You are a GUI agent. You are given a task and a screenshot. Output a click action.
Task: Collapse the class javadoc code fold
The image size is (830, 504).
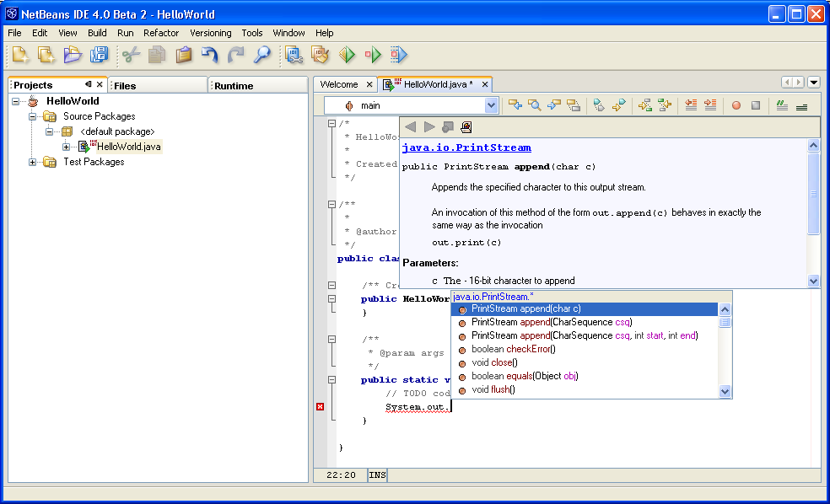pyautogui.click(x=331, y=204)
